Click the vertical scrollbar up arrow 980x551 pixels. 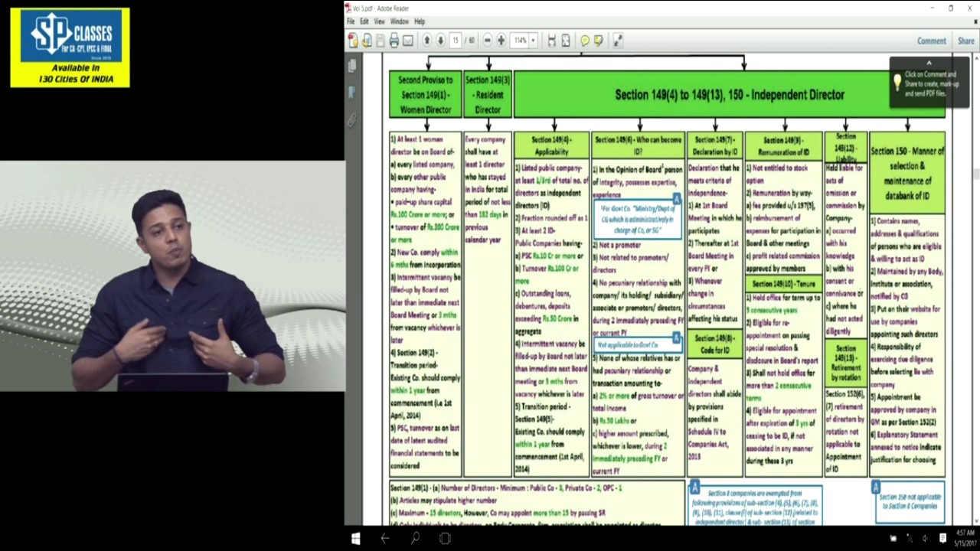coord(975,60)
